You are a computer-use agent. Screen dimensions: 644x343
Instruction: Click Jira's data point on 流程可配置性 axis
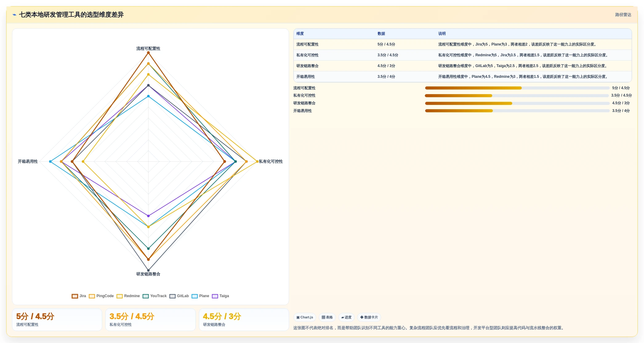148,53
